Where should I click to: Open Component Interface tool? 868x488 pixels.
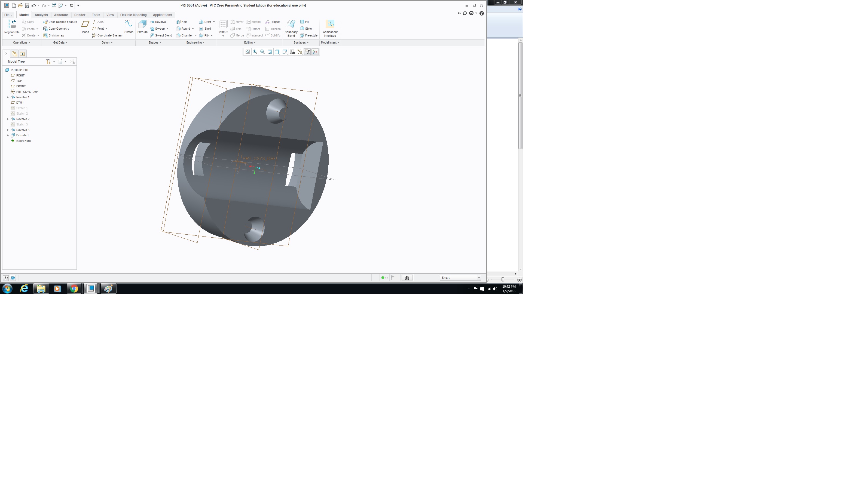tap(330, 28)
